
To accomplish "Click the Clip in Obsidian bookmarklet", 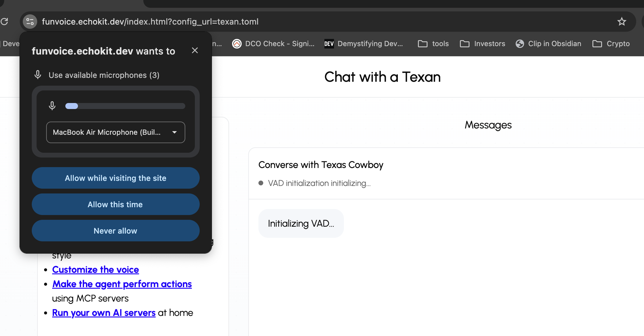I will coord(548,44).
